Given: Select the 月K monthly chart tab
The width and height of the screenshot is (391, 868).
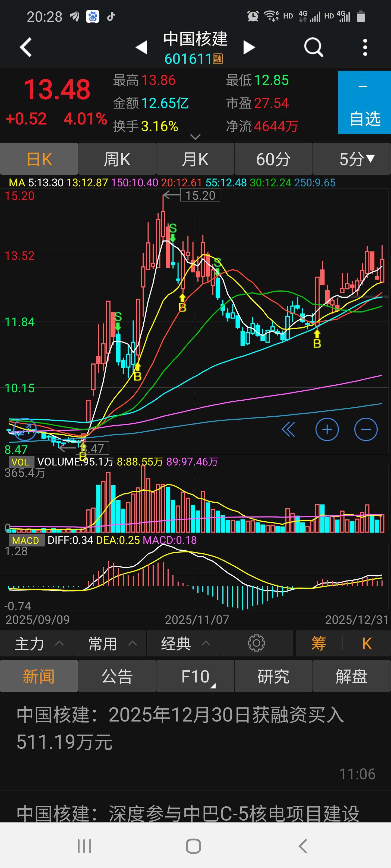Looking at the screenshot, I should click(195, 159).
